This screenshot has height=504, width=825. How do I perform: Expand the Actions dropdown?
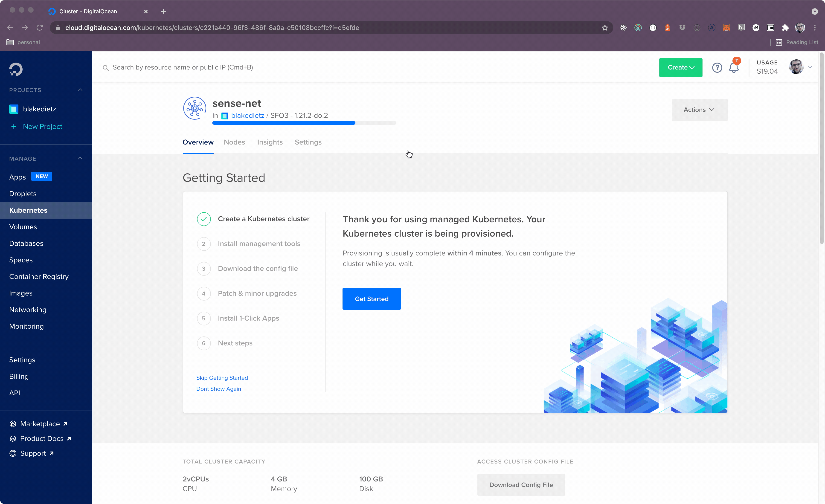tap(699, 110)
